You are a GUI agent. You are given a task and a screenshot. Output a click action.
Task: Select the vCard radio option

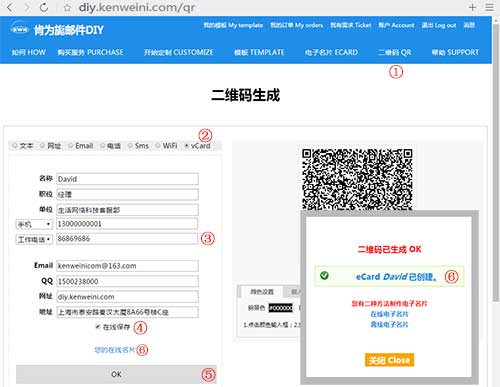pyautogui.click(x=186, y=146)
